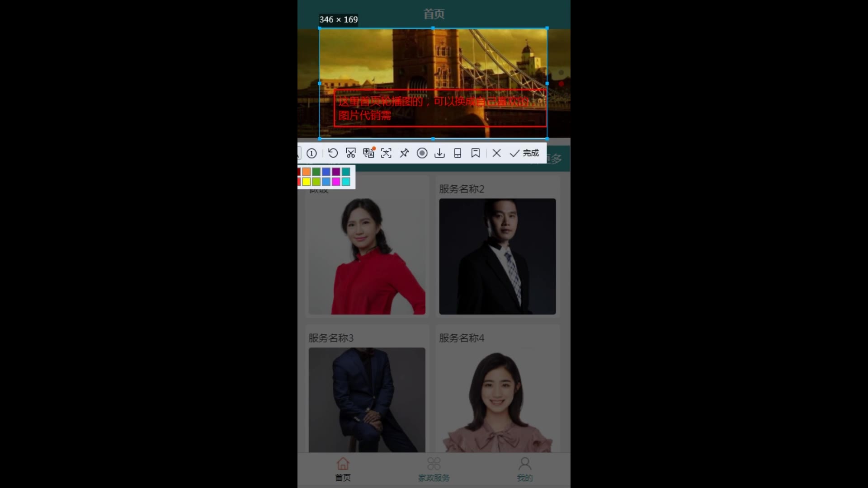868x488 pixels.
Task: Pick the magenta color swatch
Action: pos(336,182)
